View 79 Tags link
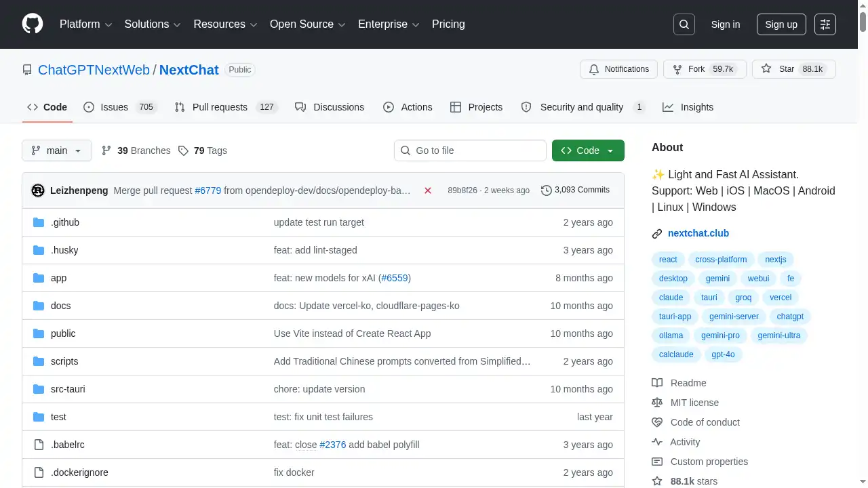Screen dimensions: 868x488 202,150
